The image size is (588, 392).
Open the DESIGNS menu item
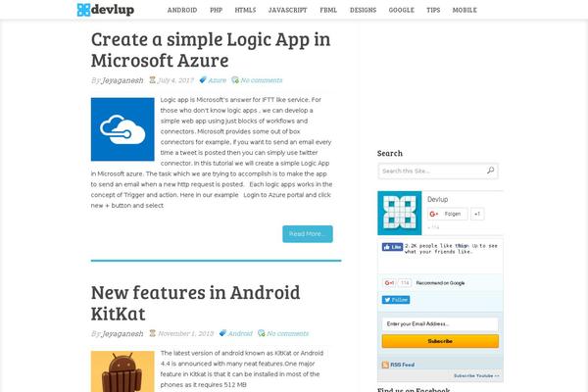[363, 10]
